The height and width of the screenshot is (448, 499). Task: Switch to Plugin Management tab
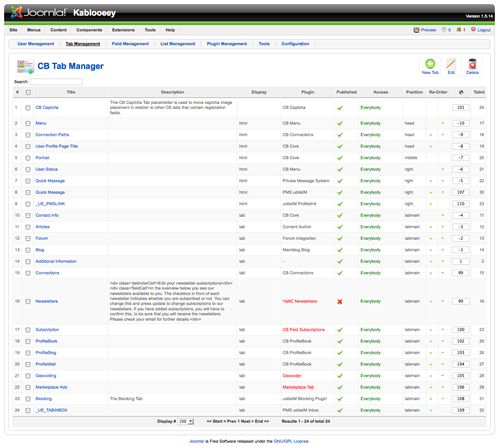227,44
